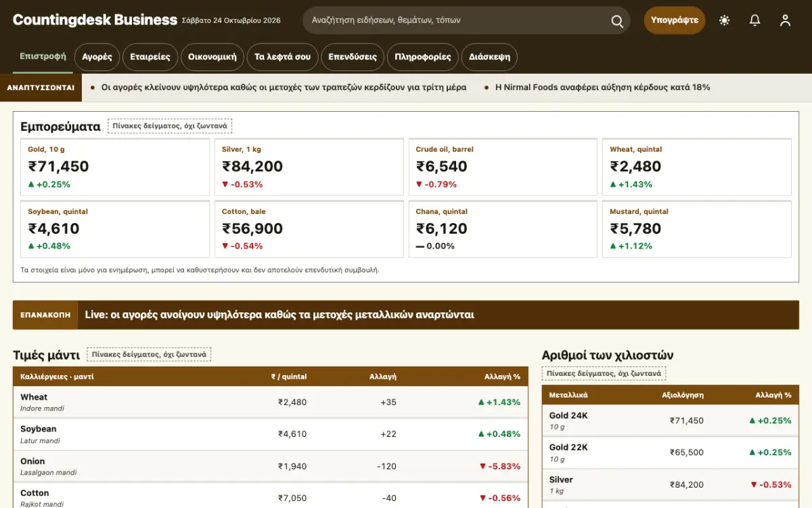The height and width of the screenshot is (508, 812).
Task: Click the ΑΝΑΠΤΥΣΣΟΝΤΑΙ ticker label
Action: [x=41, y=87]
